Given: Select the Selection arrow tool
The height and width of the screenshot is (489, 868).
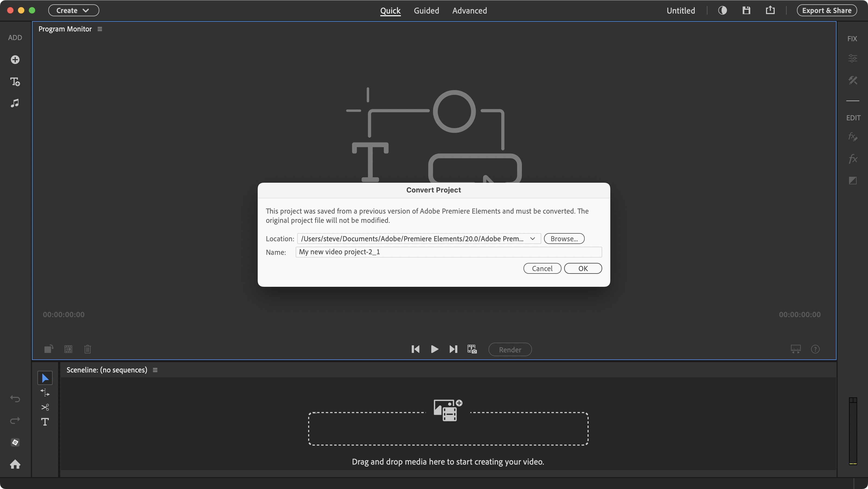Looking at the screenshot, I should coord(45,378).
